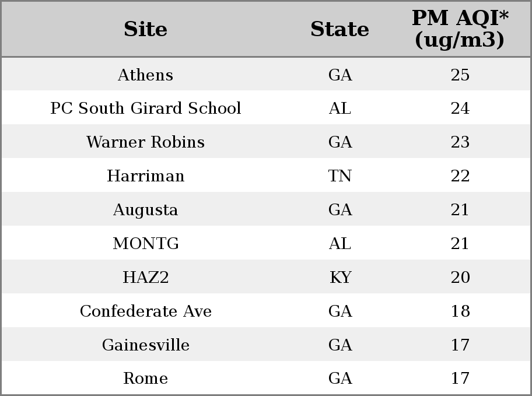This screenshot has width=532, height=396.
Task: Click the MONTG site entry
Action: (146, 243)
